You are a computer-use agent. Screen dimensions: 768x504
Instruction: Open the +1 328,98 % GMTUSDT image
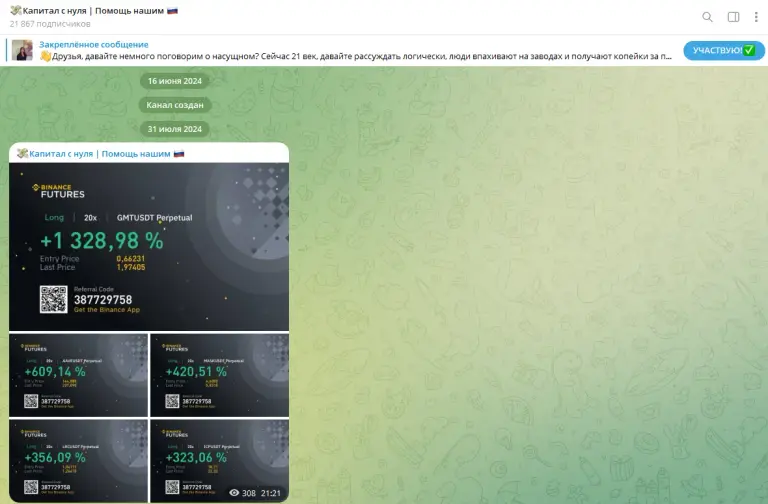click(149, 247)
